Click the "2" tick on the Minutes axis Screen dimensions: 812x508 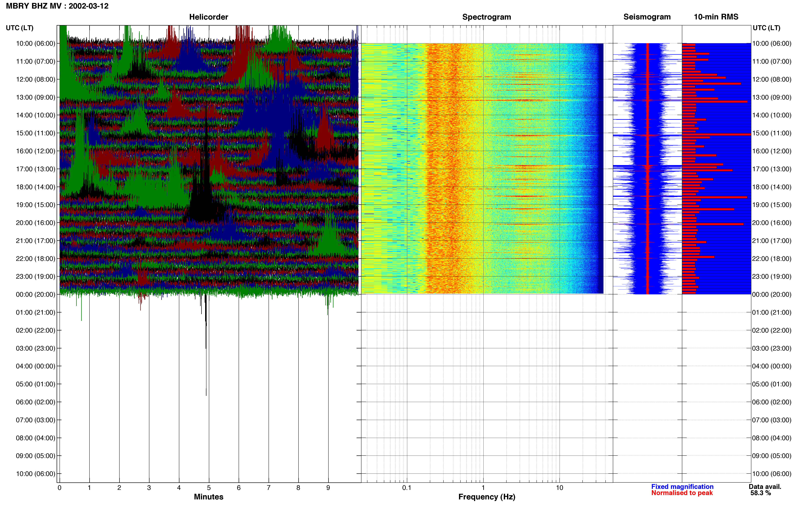119,487
